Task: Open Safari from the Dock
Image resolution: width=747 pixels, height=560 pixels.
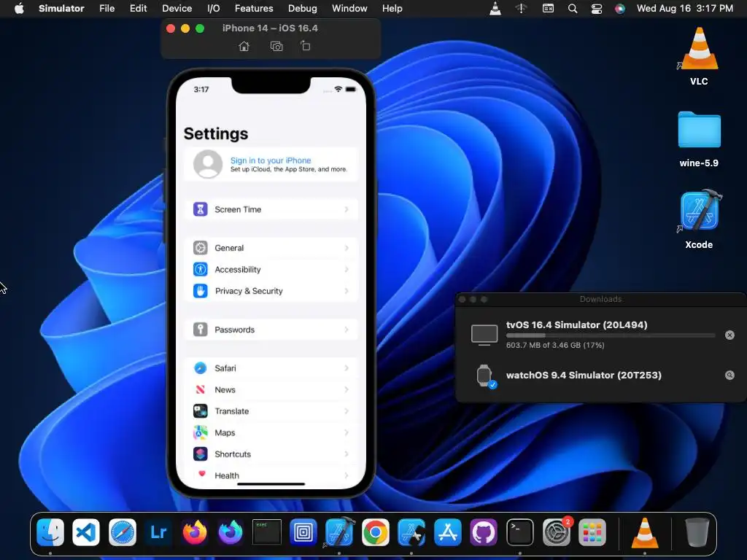Action: (123, 532)
